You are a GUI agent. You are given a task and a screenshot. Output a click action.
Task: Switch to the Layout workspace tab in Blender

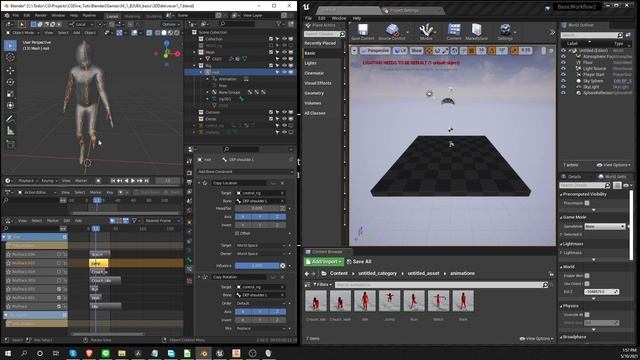[112, 16]
